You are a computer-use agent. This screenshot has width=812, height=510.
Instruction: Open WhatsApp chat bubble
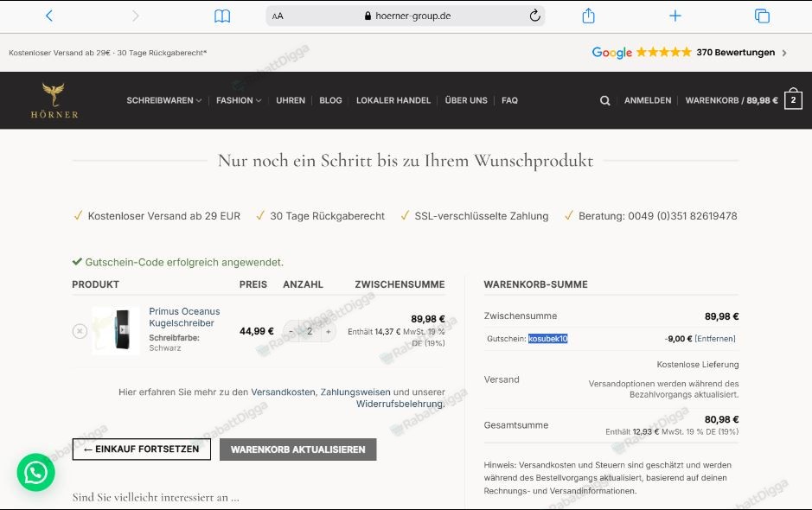(35, 472)
